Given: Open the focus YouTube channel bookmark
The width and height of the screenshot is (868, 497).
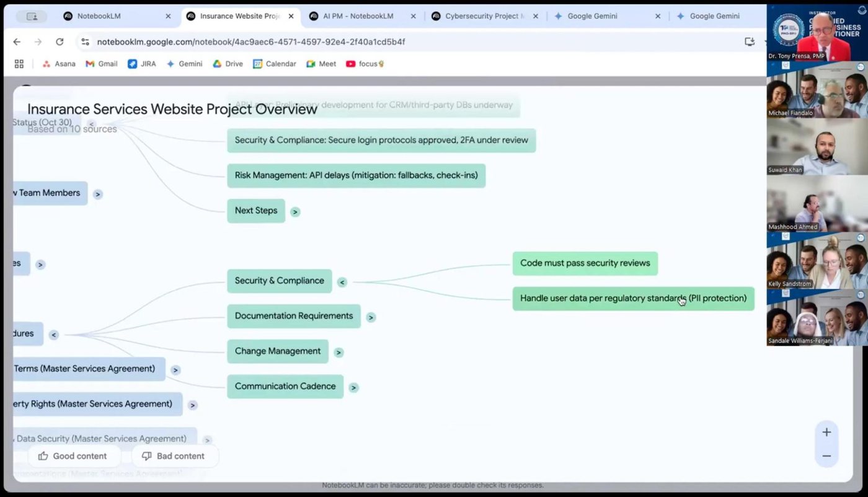Looking at the screenshot, I should pos(363,63).
